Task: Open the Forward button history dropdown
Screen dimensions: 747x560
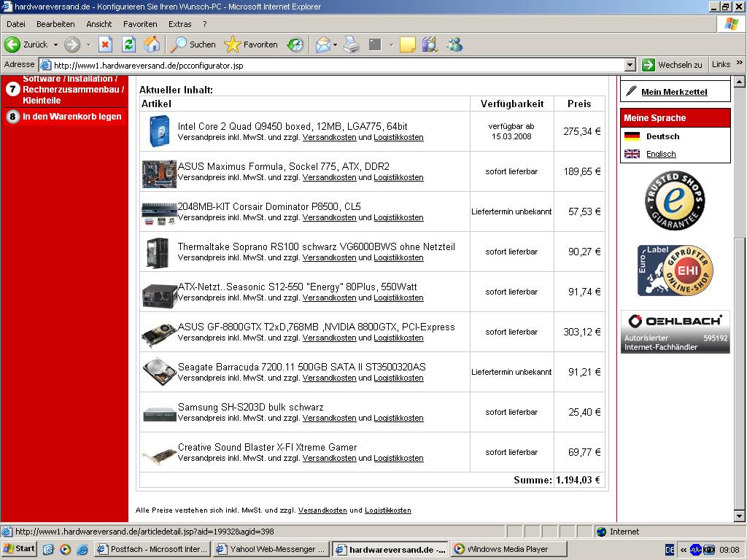Action: pyautogui.click(x=88, y=44)
